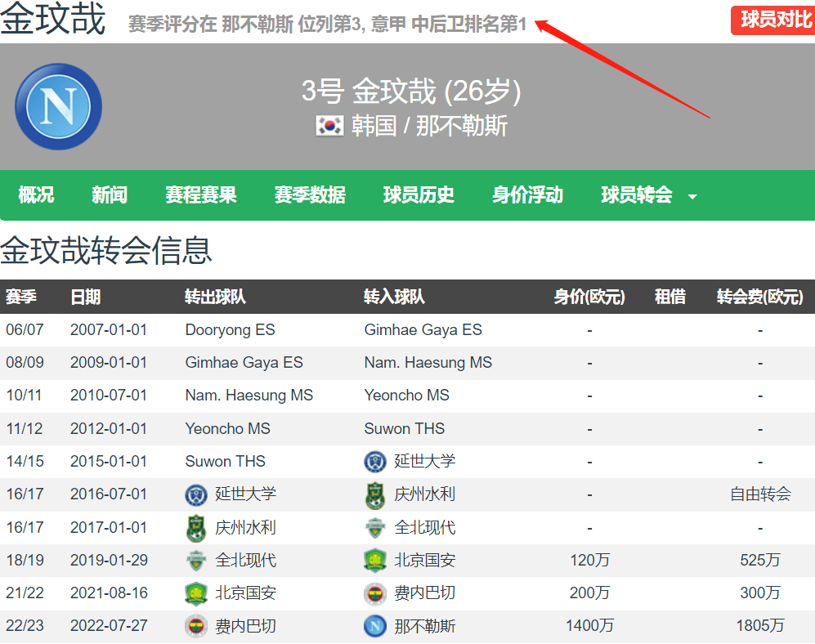The image size is (815, 644).
Task: Click the 全北现代 crest in the 2017-01-01 row
Action: point(374,528)
